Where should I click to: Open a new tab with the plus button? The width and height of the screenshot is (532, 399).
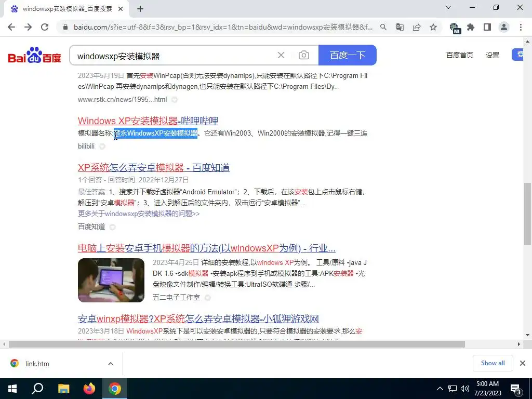pos(140,9)
